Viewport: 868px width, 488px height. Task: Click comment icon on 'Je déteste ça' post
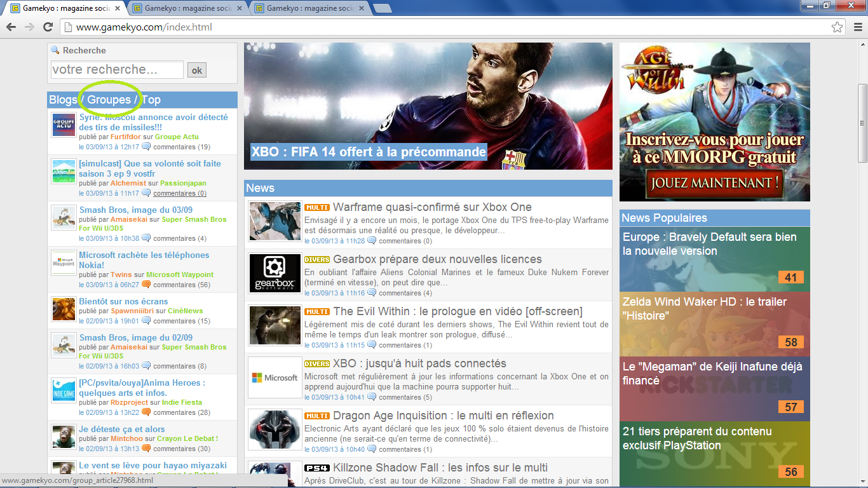point(146,449)
